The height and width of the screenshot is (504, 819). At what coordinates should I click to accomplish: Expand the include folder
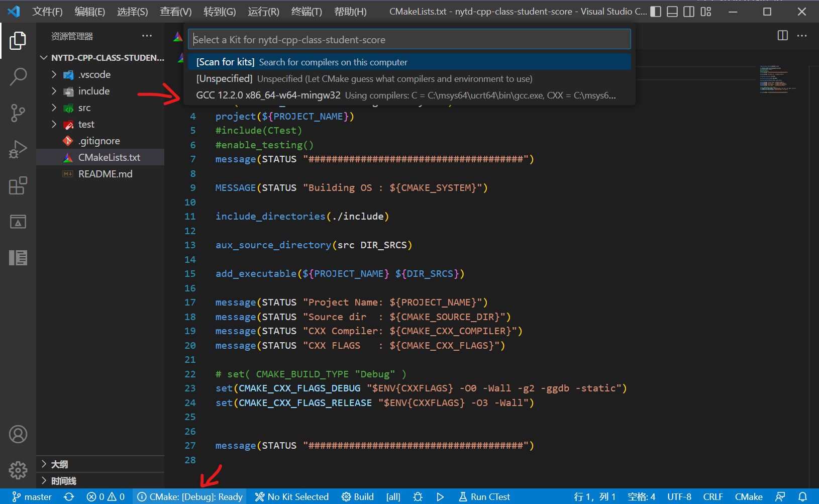pos(93,91)
